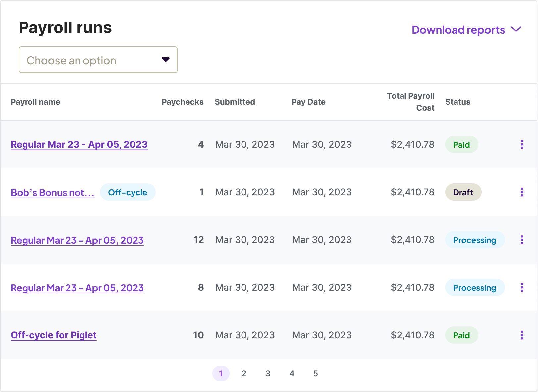Image resolution: width=538 pixels, height=392 pixels.
Task: Open the Bob's Bonus payroll link
Action: click(52, 192)
